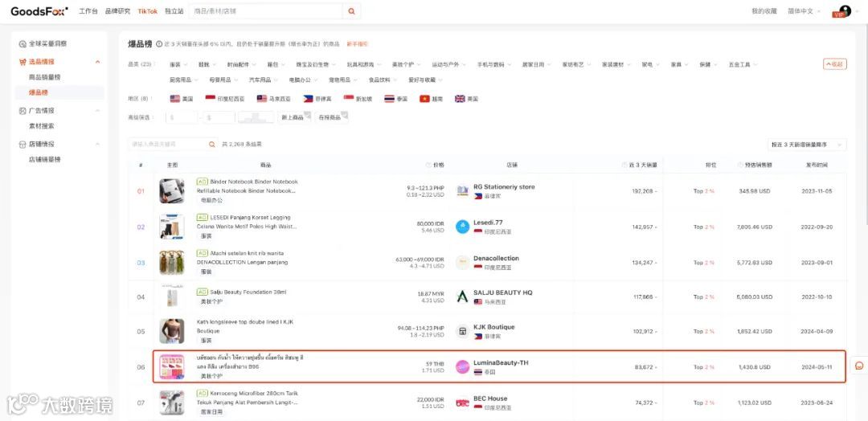Go to 商品销量榜 in sidebar

point(45,77)
